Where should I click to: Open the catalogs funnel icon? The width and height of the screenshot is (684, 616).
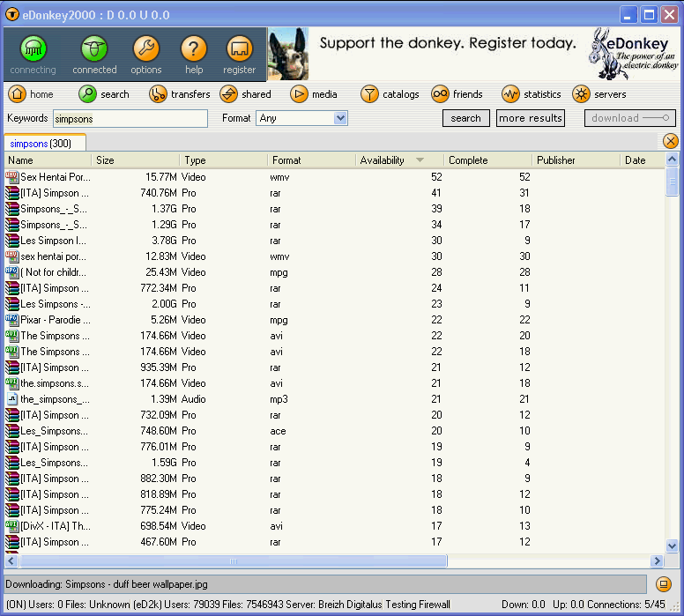click(x=369, y=93)
